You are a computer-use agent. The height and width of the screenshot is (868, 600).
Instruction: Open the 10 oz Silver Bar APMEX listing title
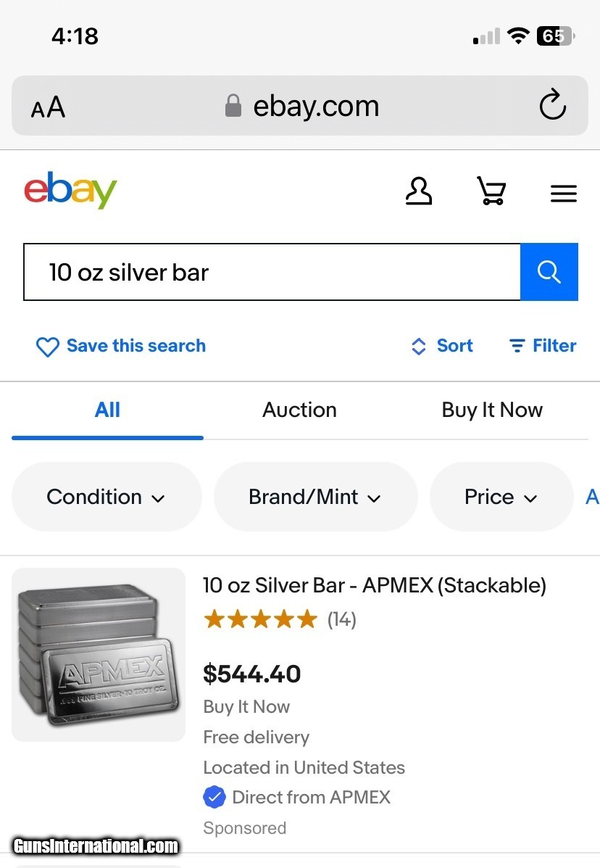pos(374,585)
